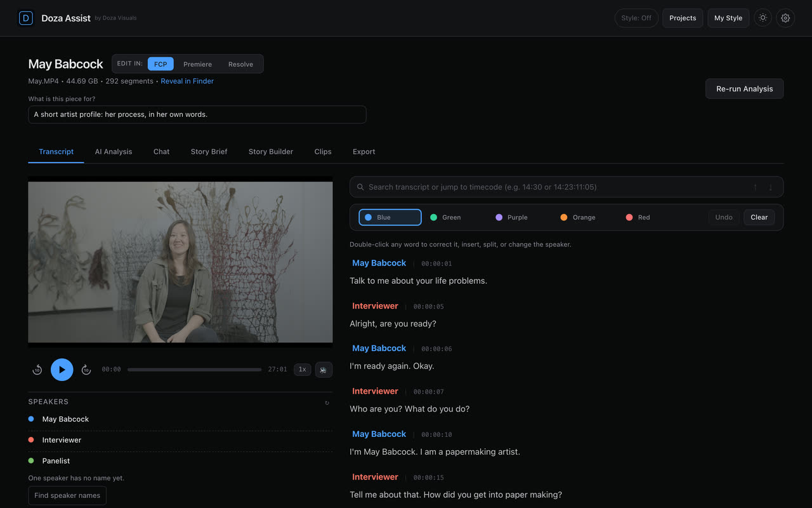Jump to next search result arrow
The width and height of the screenshot is (812, 508).
pos(771,187)
